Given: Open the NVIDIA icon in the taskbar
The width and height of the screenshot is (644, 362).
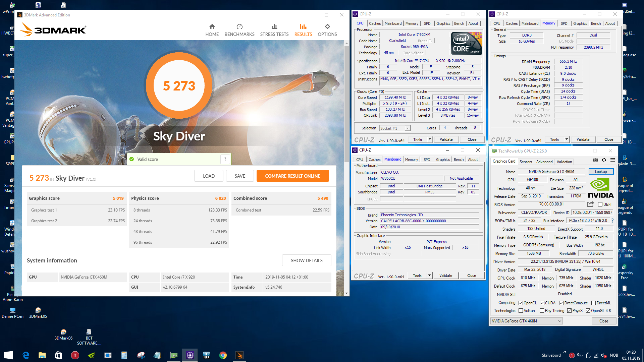Looking at the screenshot, I should click(x=92, y=355).
